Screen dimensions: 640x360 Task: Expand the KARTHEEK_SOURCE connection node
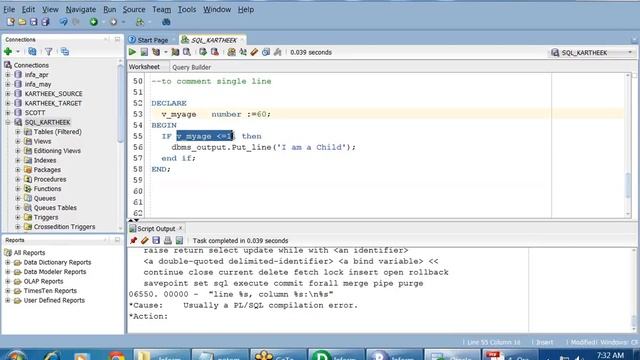[x=8, y=93]
